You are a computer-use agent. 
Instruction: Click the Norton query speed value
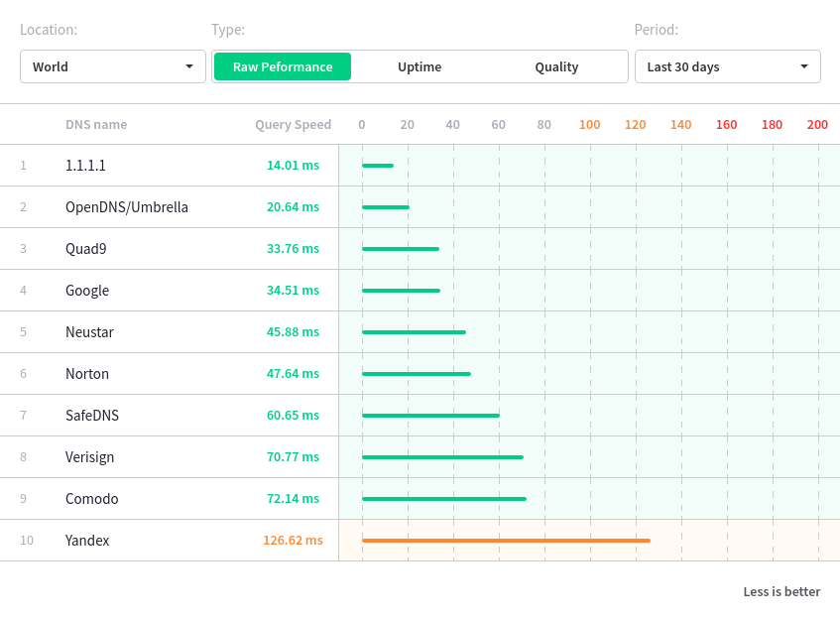point(294,374)
